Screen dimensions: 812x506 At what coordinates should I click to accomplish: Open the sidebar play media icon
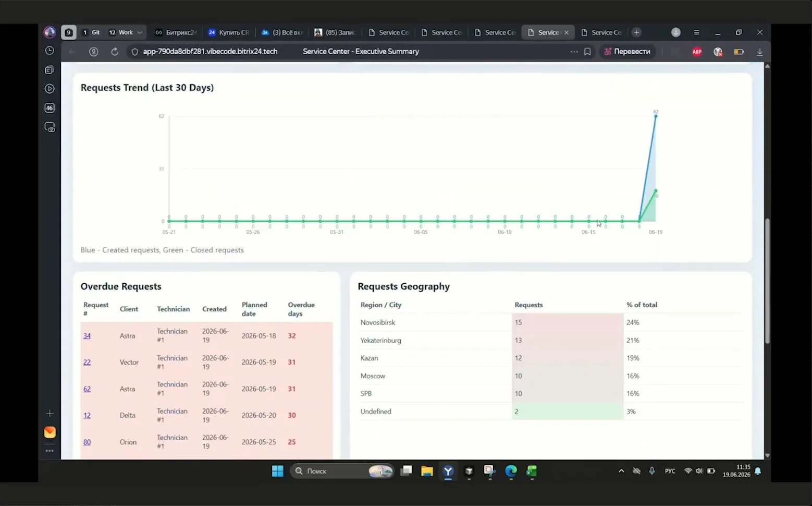(50, 89)
